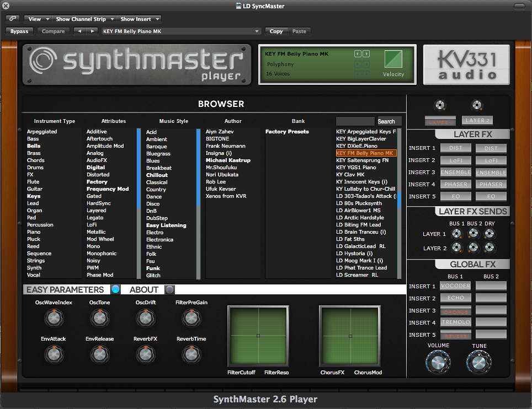Select "Easy Listening" in Music Style list
This screenshot has width=532, height=409.
click(x=166, y=225)
